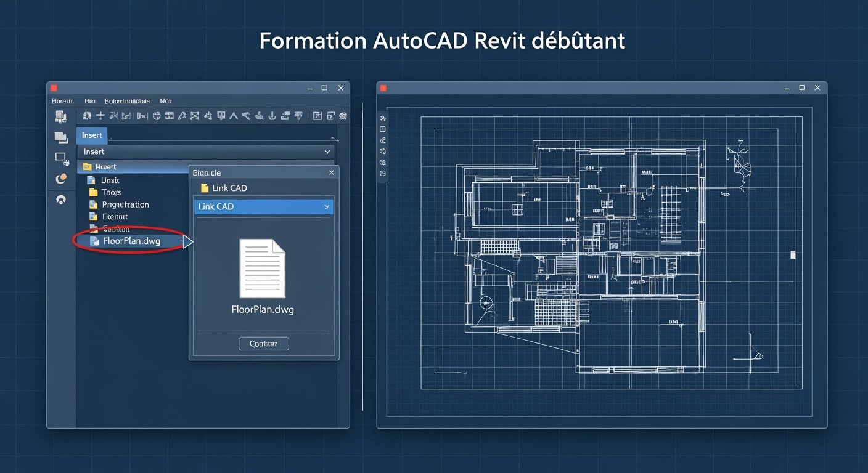The width and height of the screenshot is (868, 473).
Task: Click the settings gear icon at toolbar's right end
Action: (x=343, y=116)
